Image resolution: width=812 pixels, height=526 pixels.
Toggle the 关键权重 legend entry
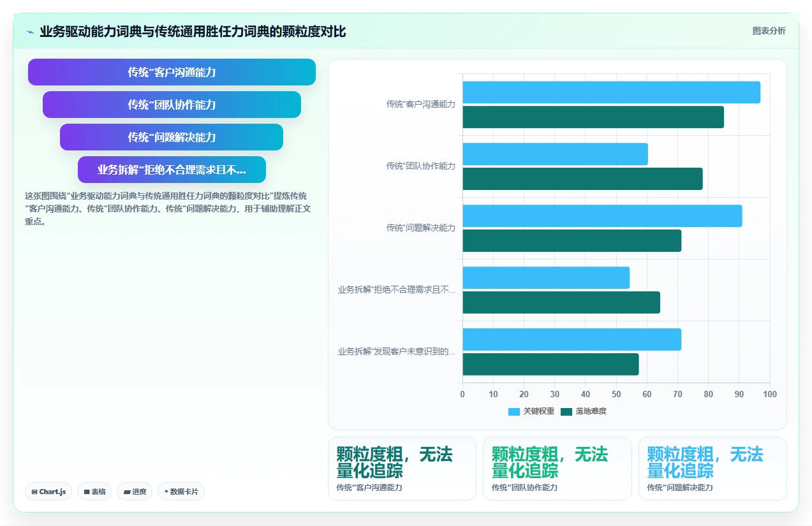(x=531, y=412)
